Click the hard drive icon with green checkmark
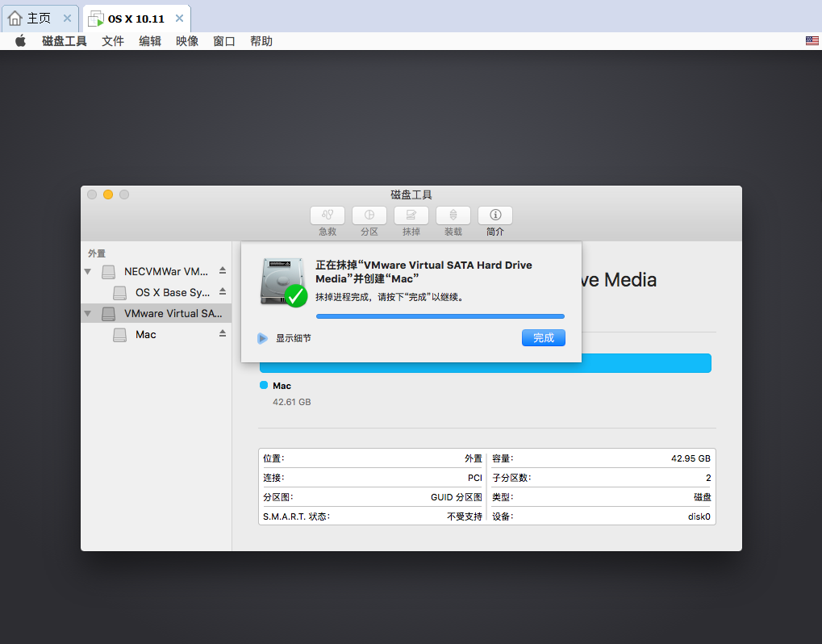The height and width of the screenshot is (644, 822). point(284,282)
